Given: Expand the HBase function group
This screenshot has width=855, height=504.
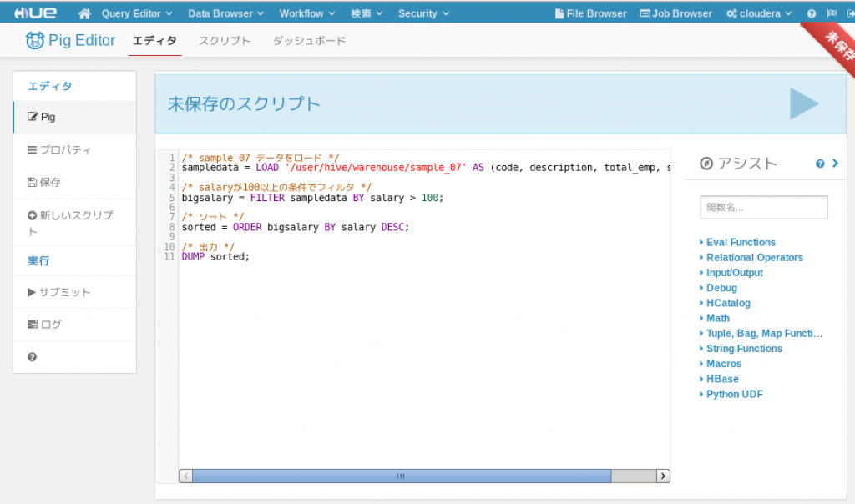Looking at the screenshot, I should click(722, 380).
